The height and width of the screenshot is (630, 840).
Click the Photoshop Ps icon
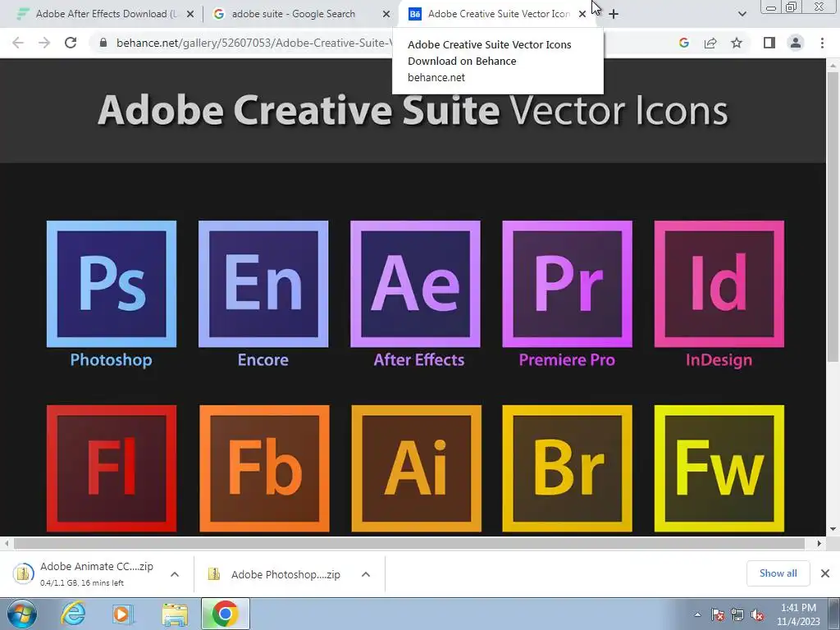(112, 284)
